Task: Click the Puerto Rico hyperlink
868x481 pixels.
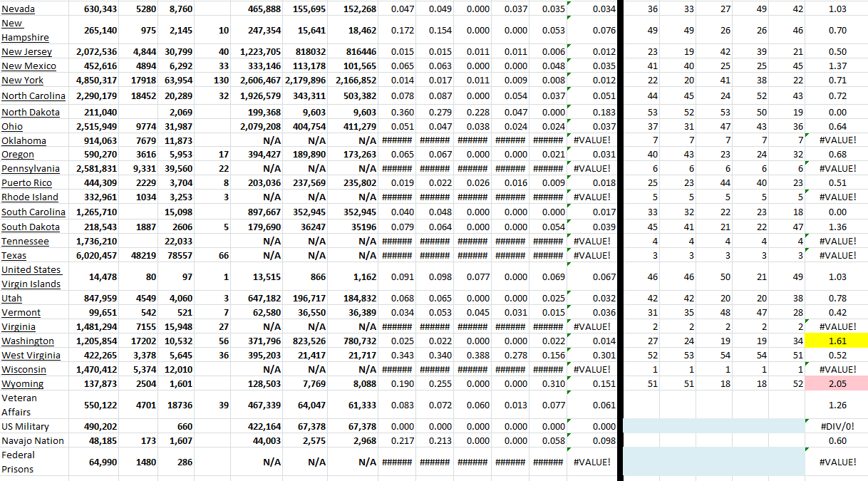Action: pyautogui.click(x=26, y=183)
